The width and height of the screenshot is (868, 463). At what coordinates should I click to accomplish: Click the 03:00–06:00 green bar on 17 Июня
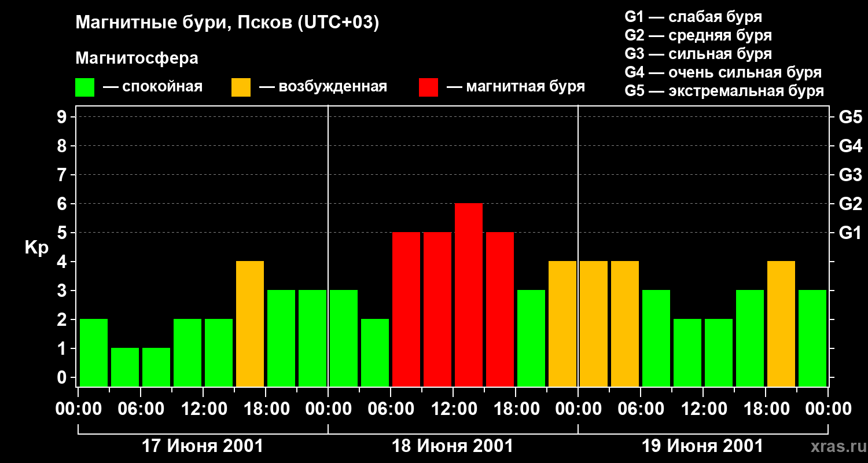coord(125,367)
